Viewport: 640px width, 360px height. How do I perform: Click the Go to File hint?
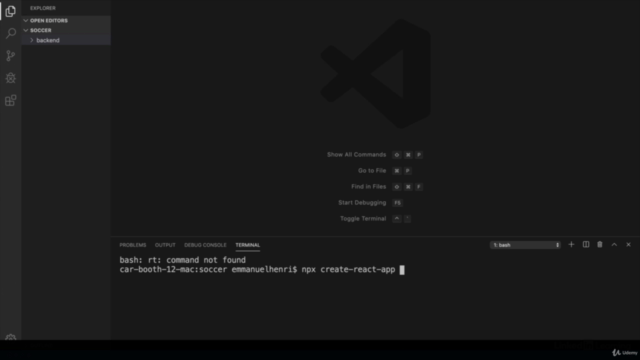click(372, 171)
